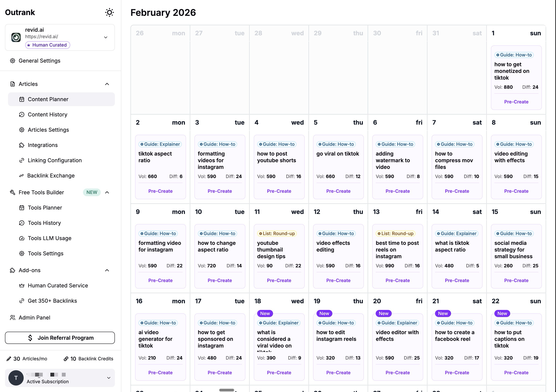Click the Backlink Exchange arrows icon

click(x=22, y=176)
